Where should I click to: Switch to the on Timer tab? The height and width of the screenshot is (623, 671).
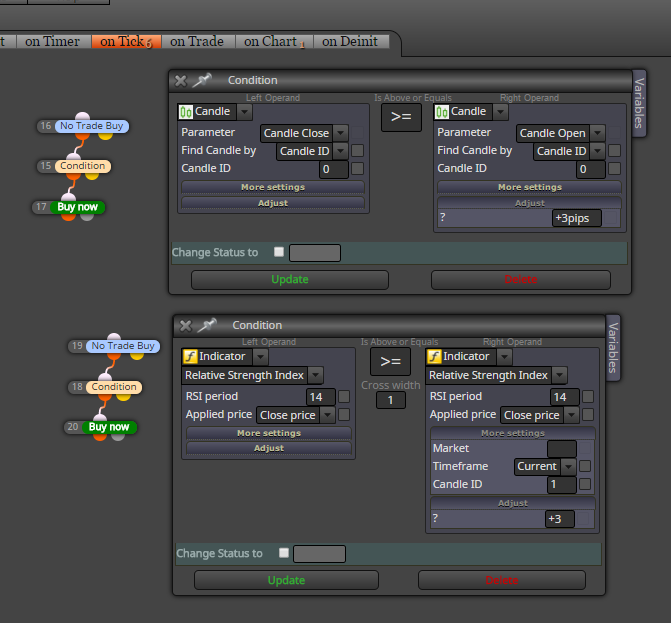point(52,42)
